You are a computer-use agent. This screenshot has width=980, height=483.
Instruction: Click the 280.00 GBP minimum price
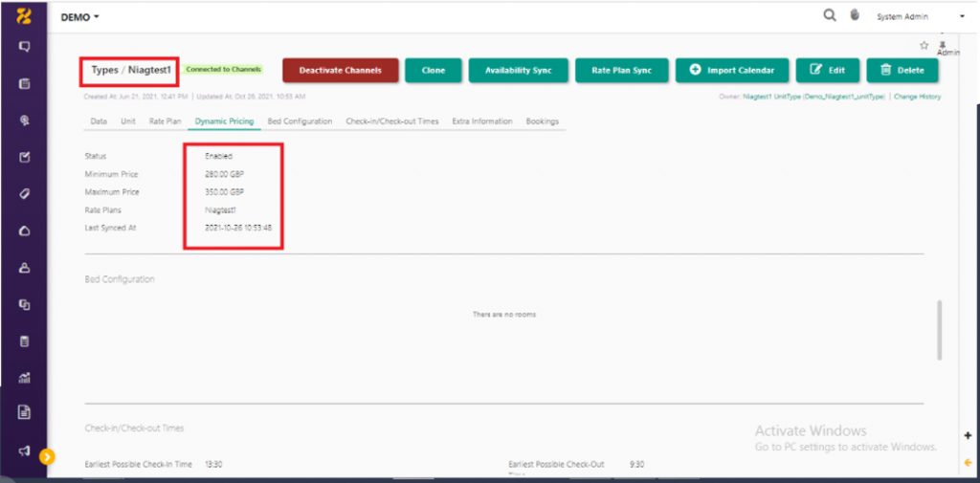(x=224, y=174)
